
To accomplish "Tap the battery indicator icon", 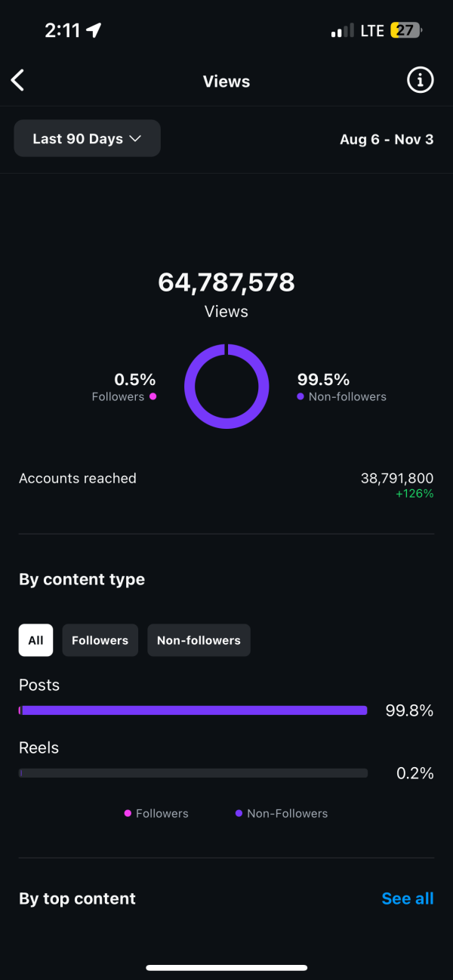I will [405, 31].
